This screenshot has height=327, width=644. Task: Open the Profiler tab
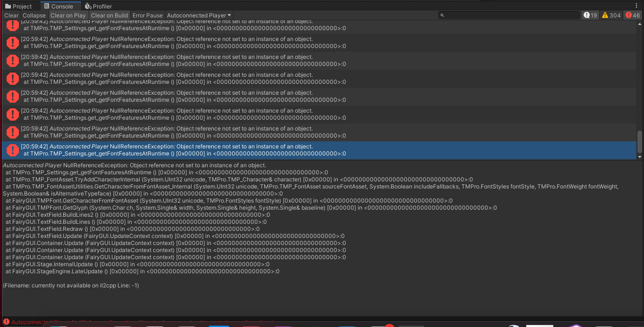[x=98, y=6]
